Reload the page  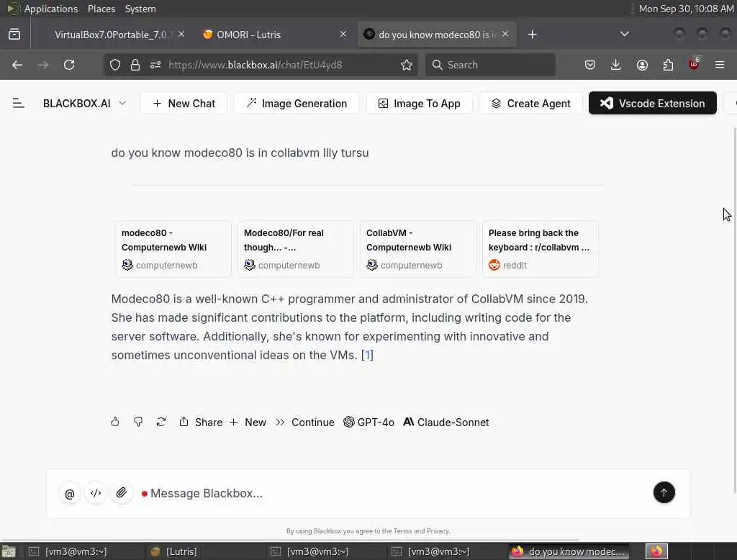point(69,65)
